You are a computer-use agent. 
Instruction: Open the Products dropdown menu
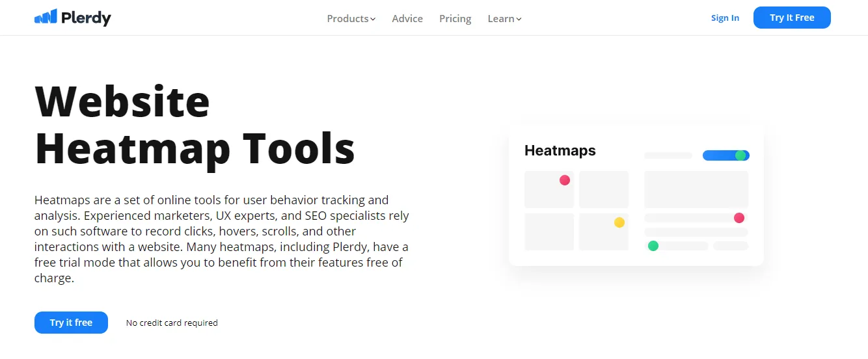coord(351,18)
